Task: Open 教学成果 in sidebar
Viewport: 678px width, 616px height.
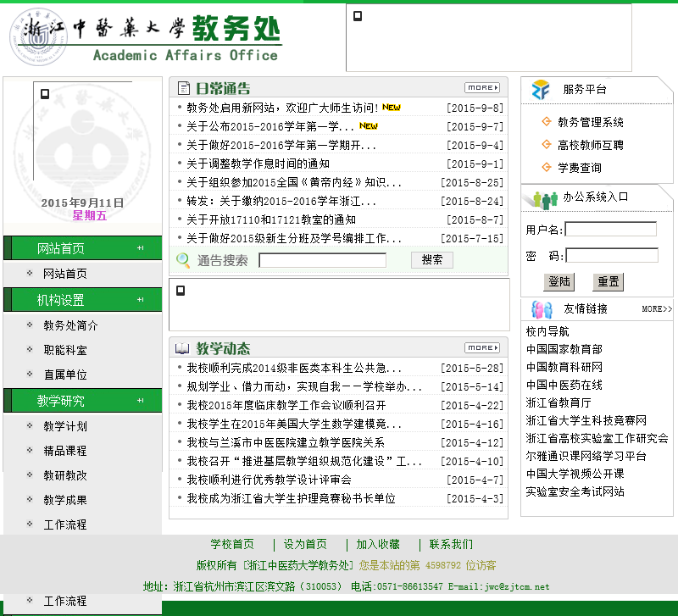Action: pyautogui.click(x=65, y=500)
